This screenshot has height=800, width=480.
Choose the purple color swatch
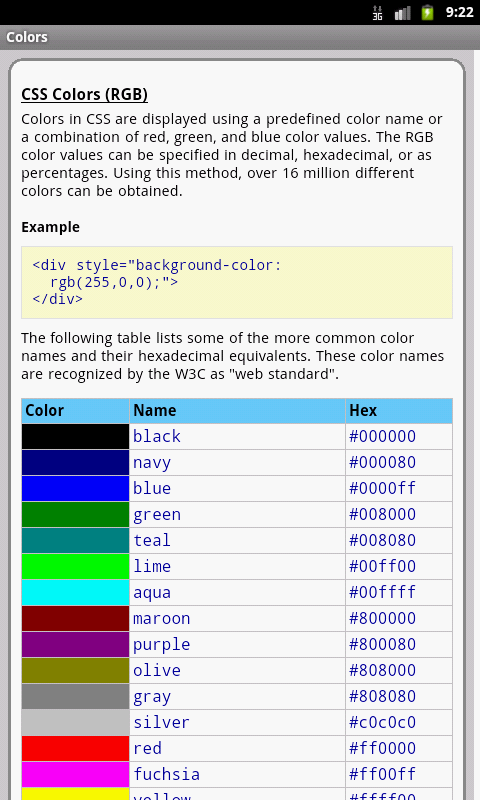75,644
